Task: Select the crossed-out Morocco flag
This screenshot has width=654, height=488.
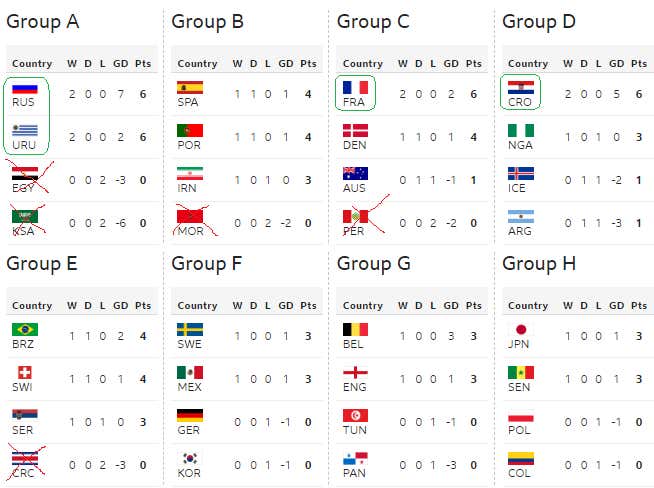Action: [x=190, y=216]
